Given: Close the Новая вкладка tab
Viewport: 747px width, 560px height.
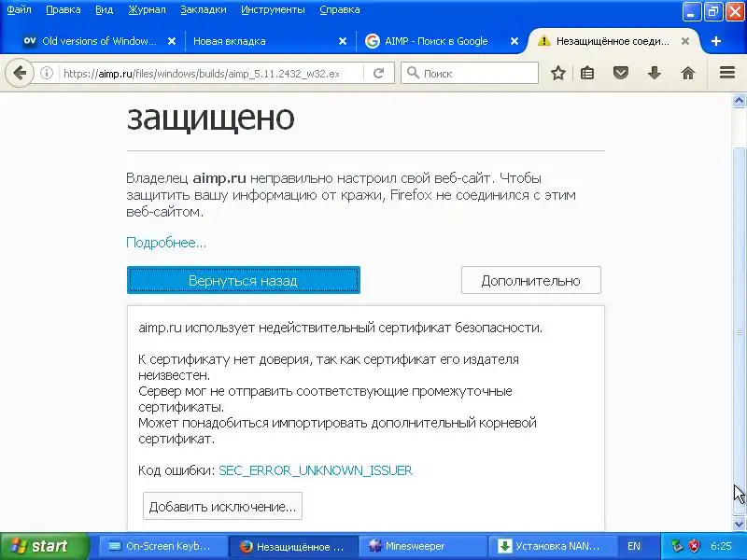Looking at the screenshot, I should coord(342,41).
